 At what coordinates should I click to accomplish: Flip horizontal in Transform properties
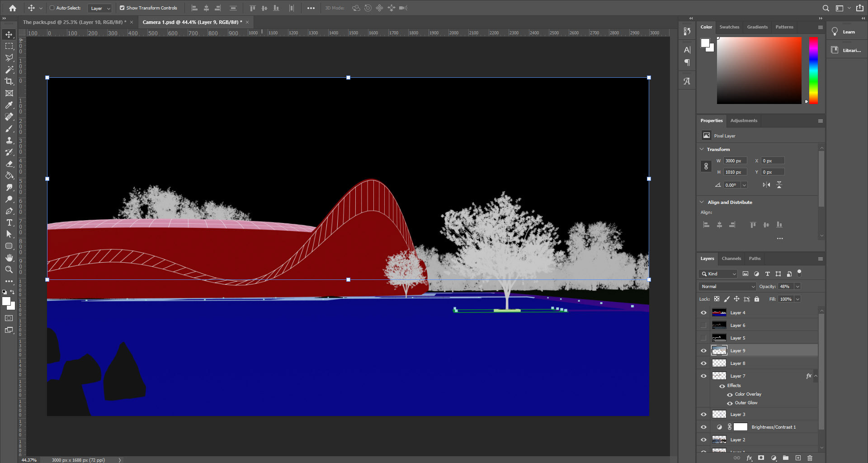pos(766,185)
